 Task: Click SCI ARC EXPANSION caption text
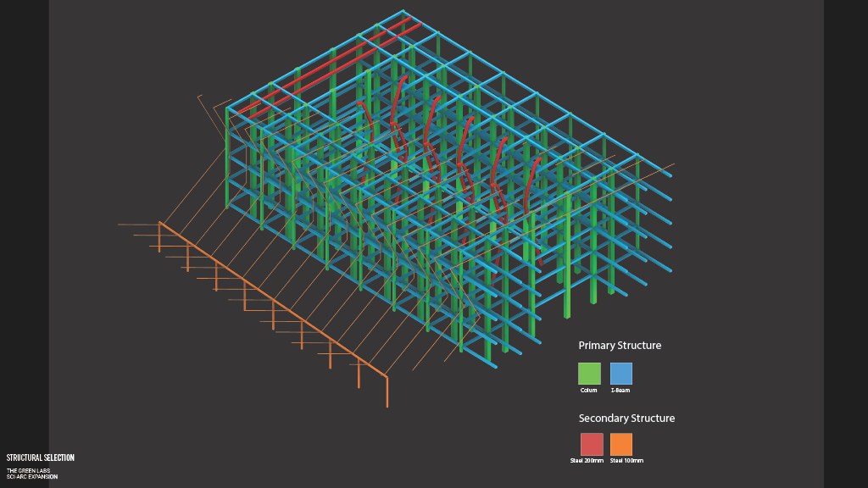(32, 476)
